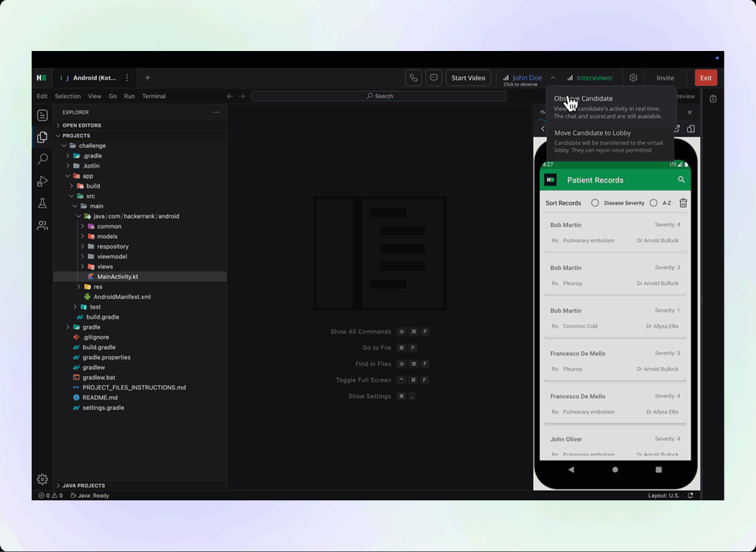Open preview in external window icon
The width and height of the screenshot is (756, 552).
click(x=677, y=128)
